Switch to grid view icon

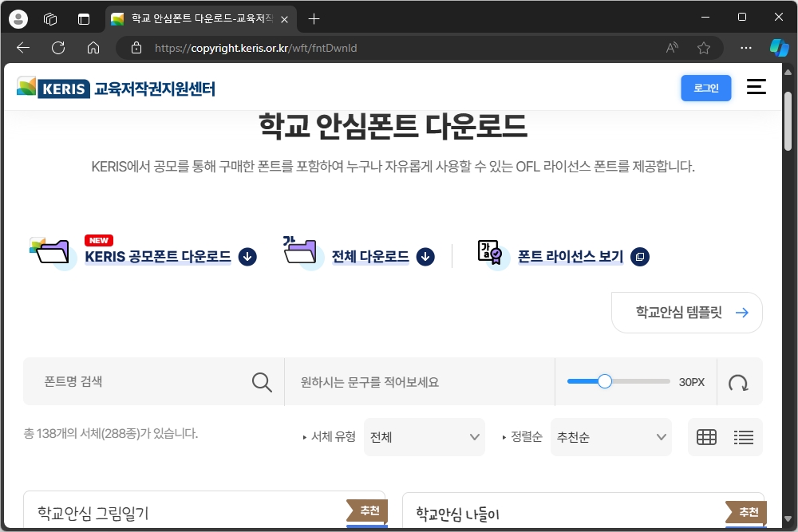tap(706, 437)
